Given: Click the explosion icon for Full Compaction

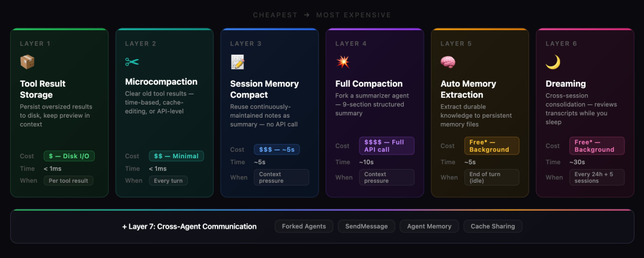Looking at the screenshot, I should [342, 62].
